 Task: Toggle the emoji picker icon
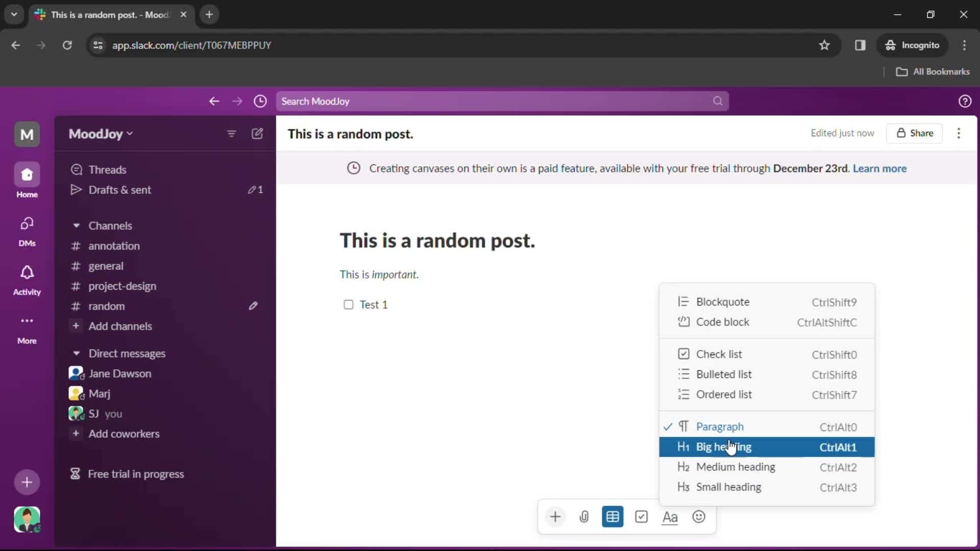coord(699,517)
